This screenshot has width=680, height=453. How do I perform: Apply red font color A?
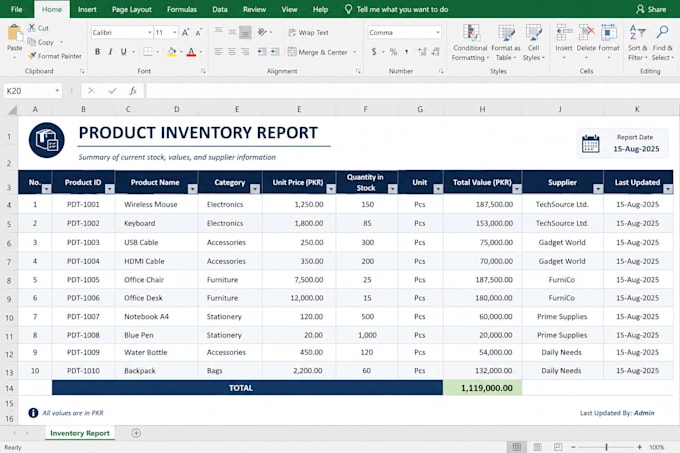click(x=191, y=52)
